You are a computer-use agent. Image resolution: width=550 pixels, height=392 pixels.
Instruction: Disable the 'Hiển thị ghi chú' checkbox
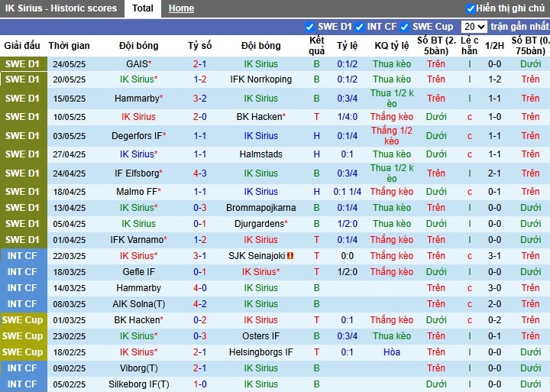pyautogui.click(x=471, y=8)
